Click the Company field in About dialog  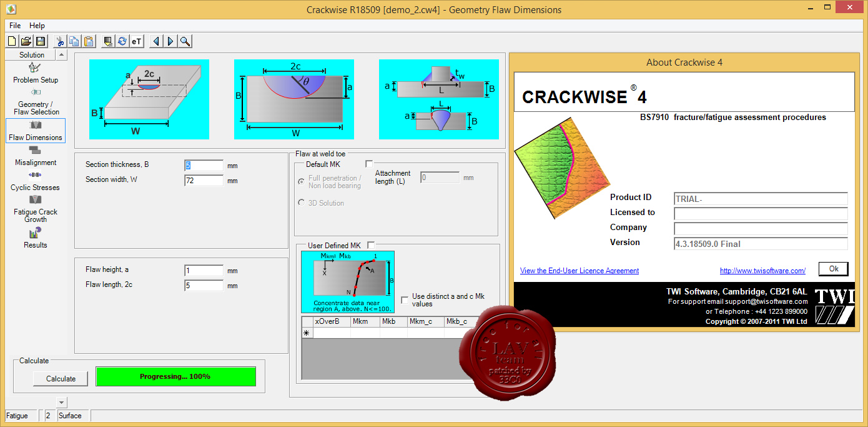(761, 229)
